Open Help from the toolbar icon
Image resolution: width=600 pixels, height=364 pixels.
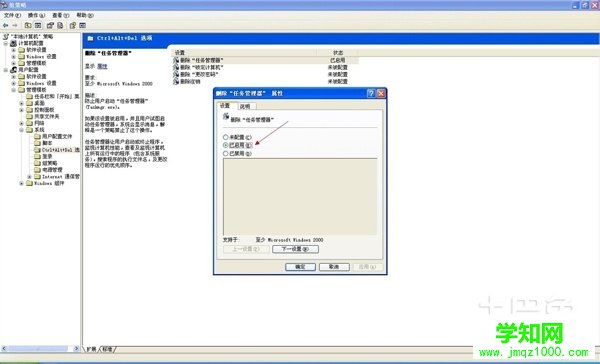point(73,25)
